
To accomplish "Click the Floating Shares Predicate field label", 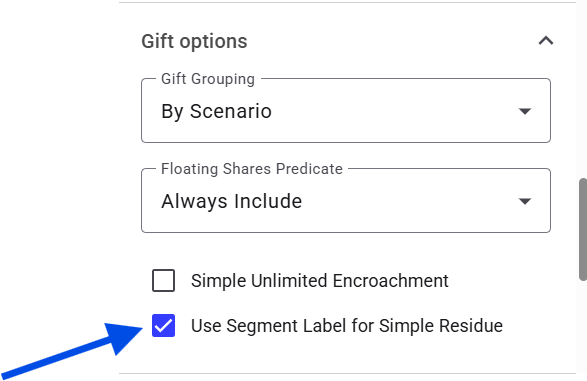I will click(x=252, y=169).
